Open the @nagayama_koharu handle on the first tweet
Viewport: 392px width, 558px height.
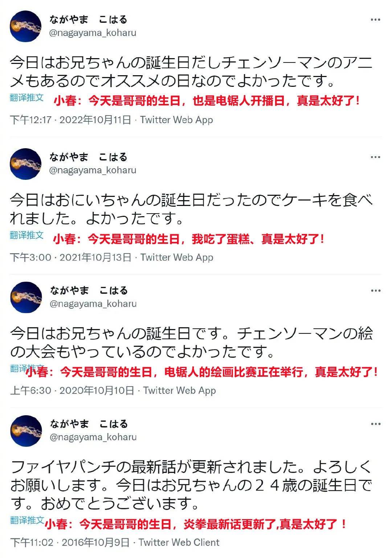[93, 33]
